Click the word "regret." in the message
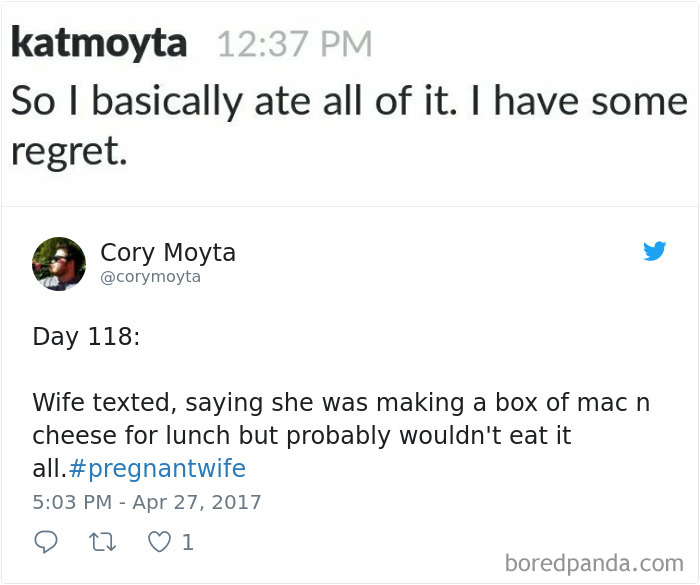Viewport: 700px width, 585px height. click(x=69, y=150)
